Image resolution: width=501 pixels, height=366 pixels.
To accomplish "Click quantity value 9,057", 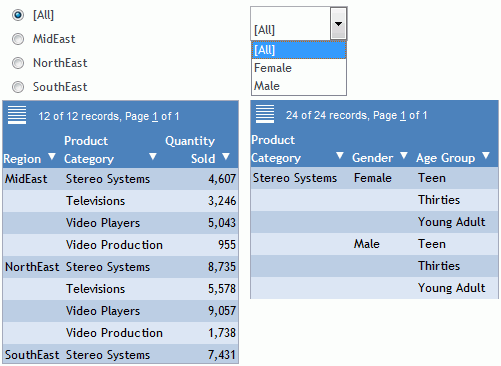I will point(222,311).
